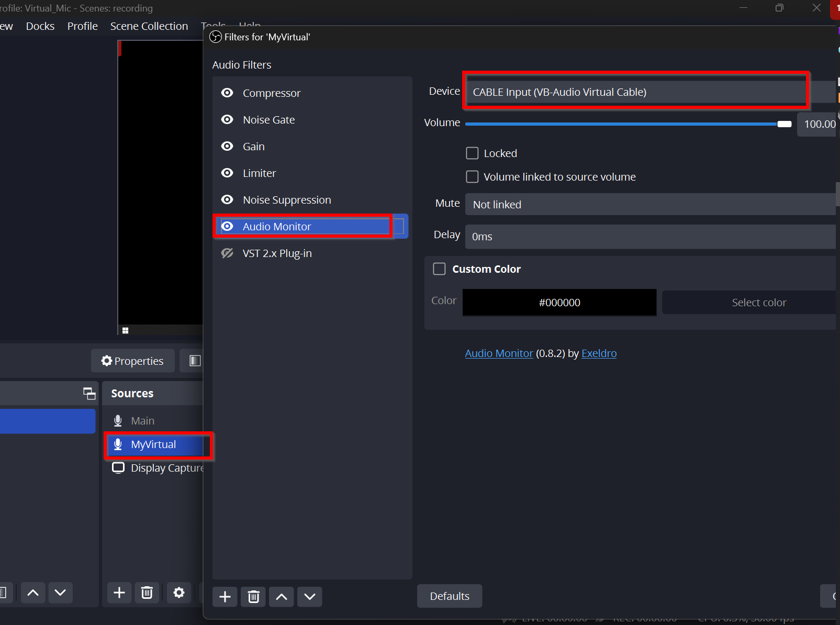Screen dimensions: 840x625
Task: Open source properties gear icon
Action: pos(179,593)
